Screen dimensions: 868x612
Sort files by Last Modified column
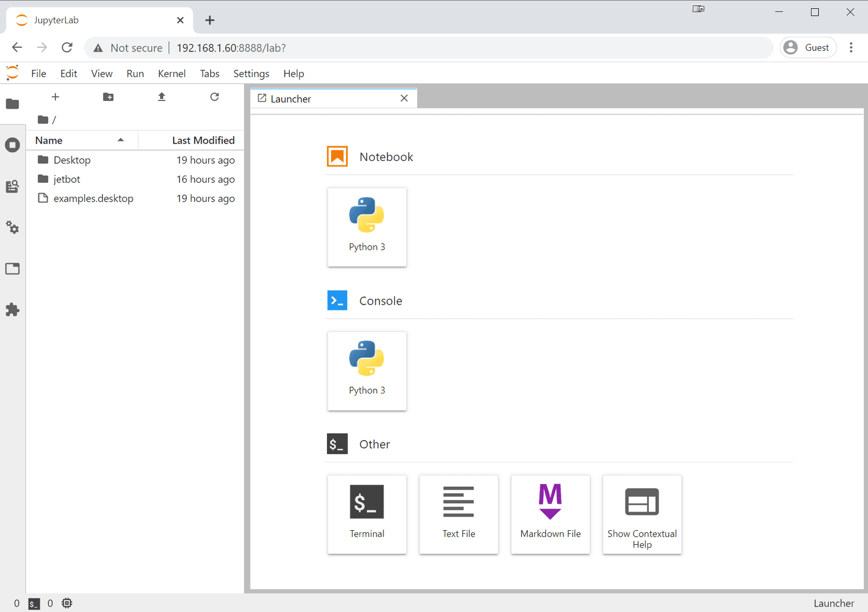191,140
